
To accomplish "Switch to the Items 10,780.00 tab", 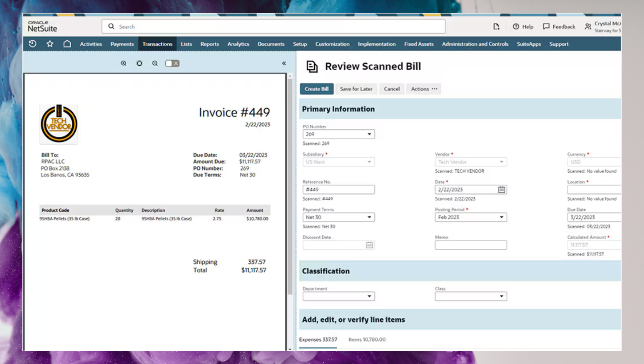I will tap(367, 340).
